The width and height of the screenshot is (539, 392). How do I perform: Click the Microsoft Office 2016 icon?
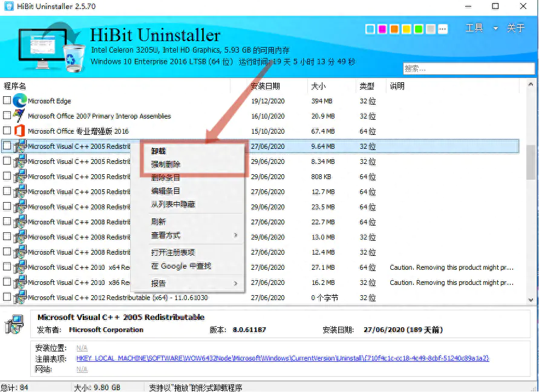pyautogui.click(x=20, y=131)
